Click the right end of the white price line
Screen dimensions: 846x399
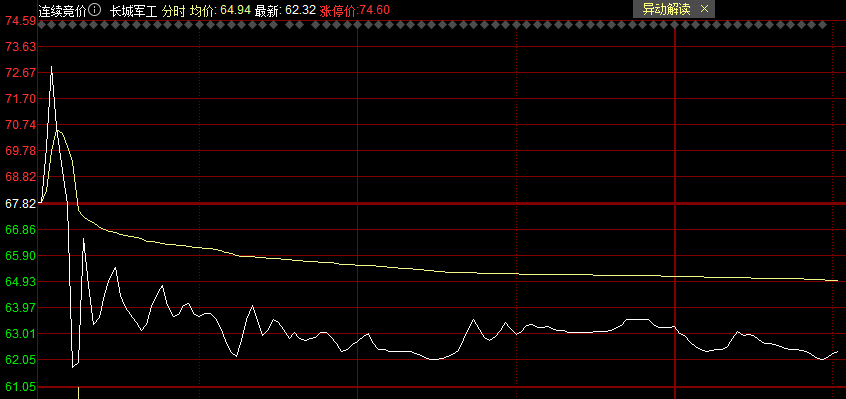pos(837,352)
